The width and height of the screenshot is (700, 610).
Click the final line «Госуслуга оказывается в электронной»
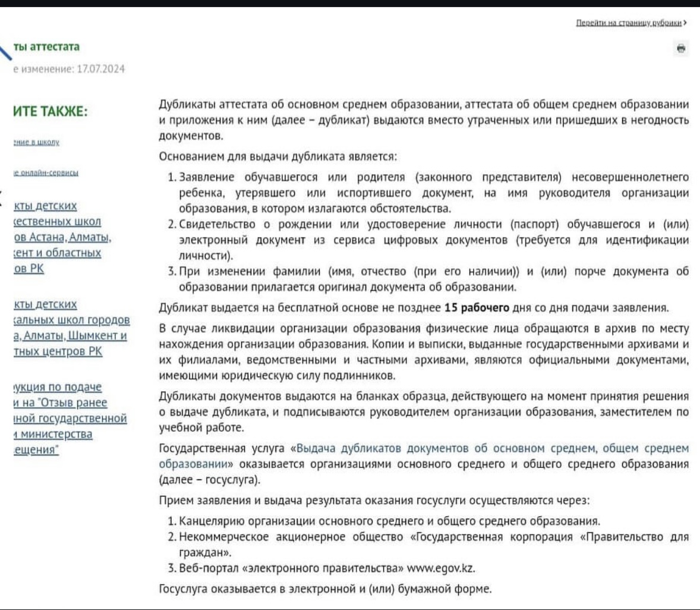325,589
